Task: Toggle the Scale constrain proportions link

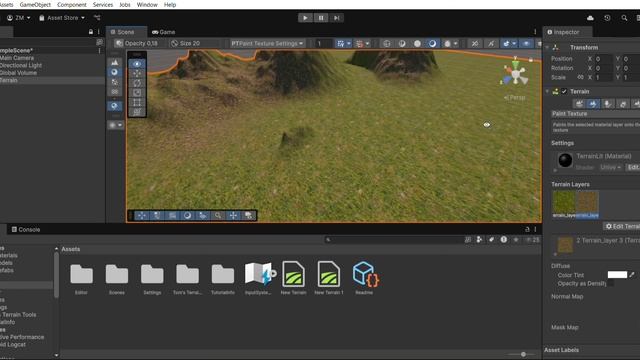Action: click(x=580, y=77)
